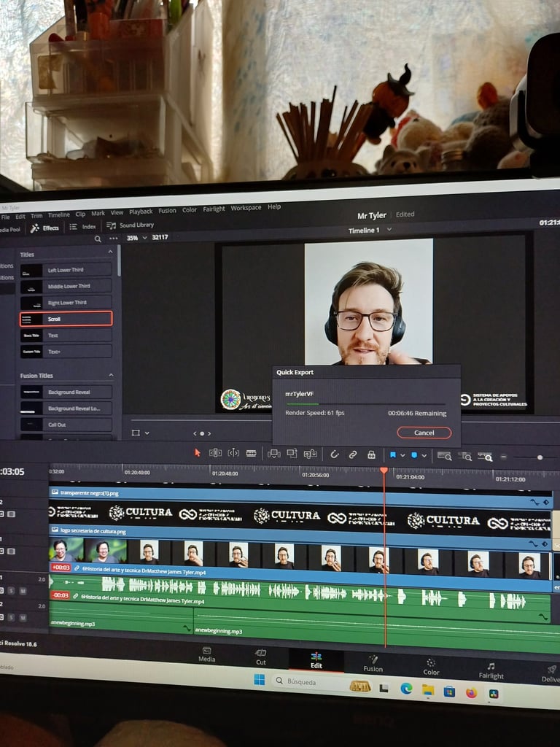Click the viewer previous clip arrow
Viewport: 560px width, 747px height.
coord(195,433)
